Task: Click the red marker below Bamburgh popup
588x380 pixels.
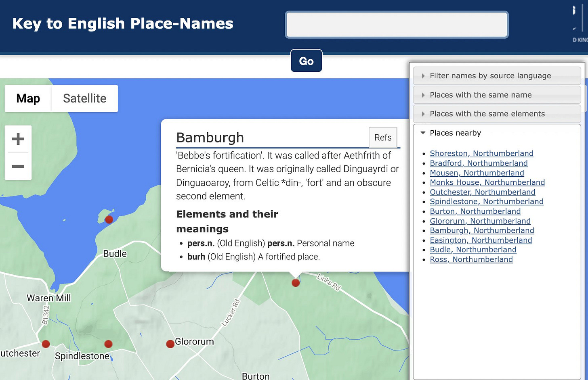Action: pos(296,283)
